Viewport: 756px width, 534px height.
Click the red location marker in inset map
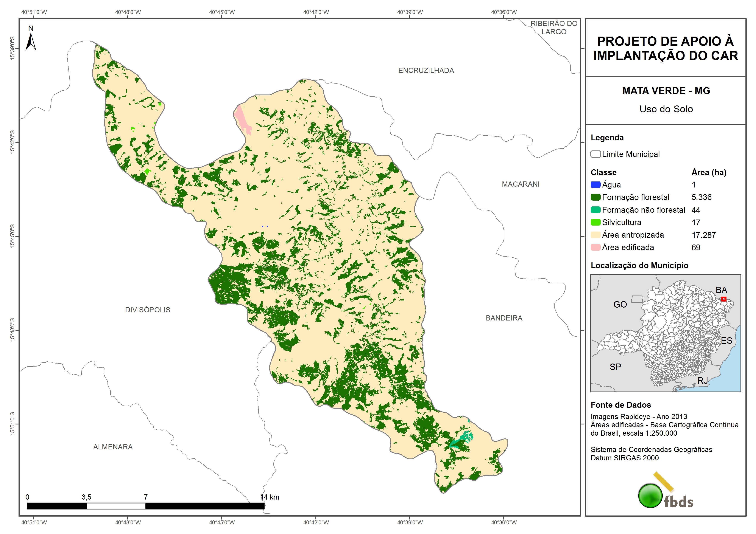coord(724,299)
